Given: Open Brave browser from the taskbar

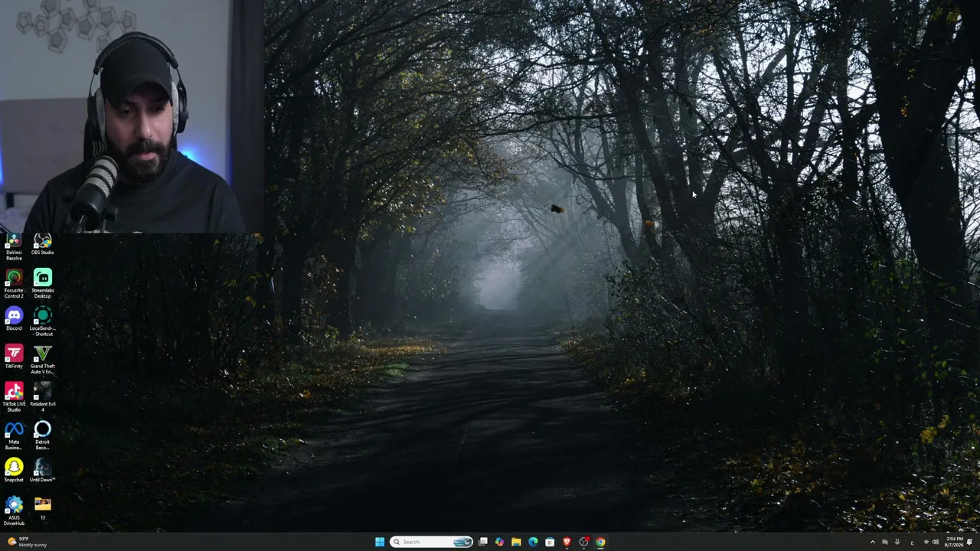Looking at the screenshot, I should 567,542.
